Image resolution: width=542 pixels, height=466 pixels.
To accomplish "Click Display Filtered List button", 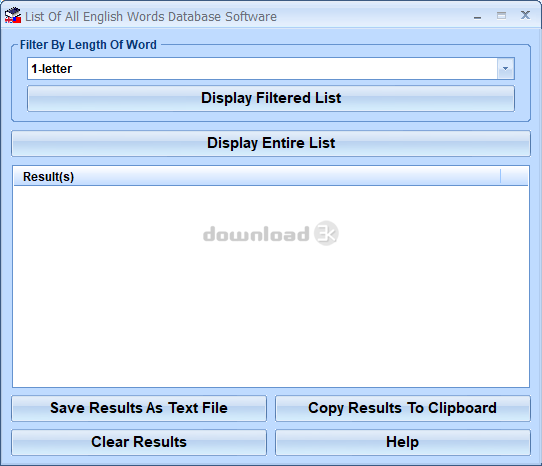I will point(271,98).
